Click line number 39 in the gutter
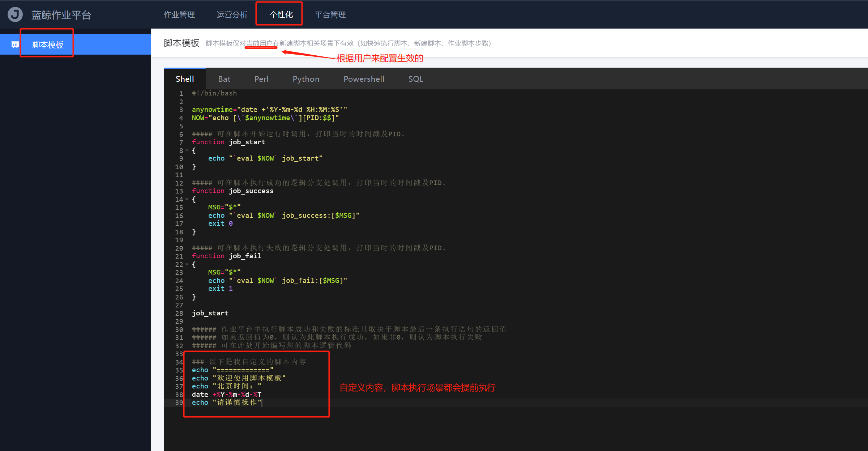This screenshot has width=868, height=451. (179, 403)
